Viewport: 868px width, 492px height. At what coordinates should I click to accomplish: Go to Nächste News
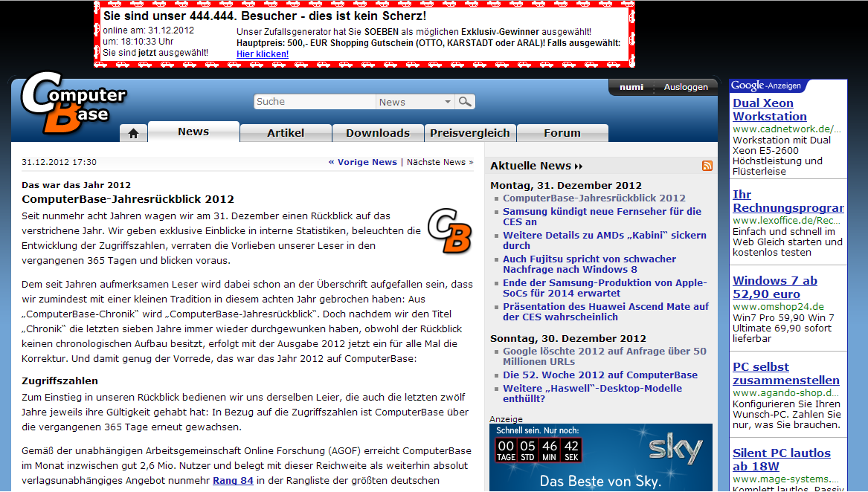[x=440, y=162]
